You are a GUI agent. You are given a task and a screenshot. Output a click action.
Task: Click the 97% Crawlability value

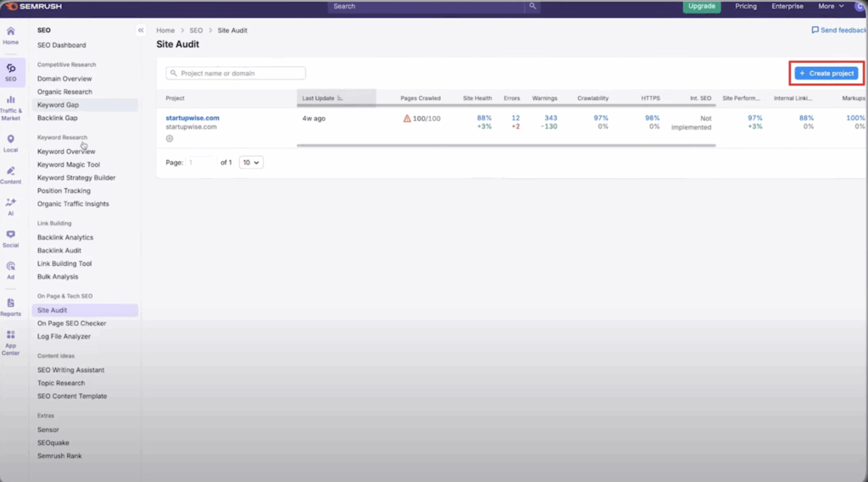click(601, 118)
